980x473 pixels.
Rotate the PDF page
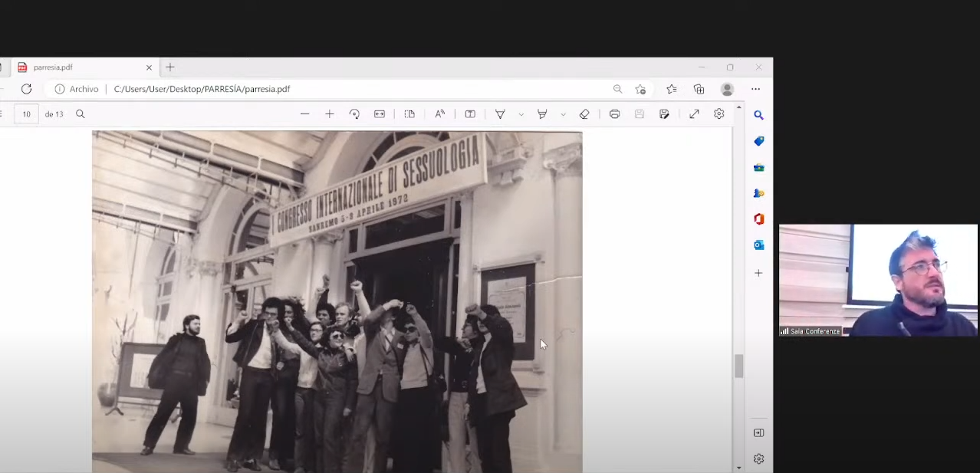point(354,114)
